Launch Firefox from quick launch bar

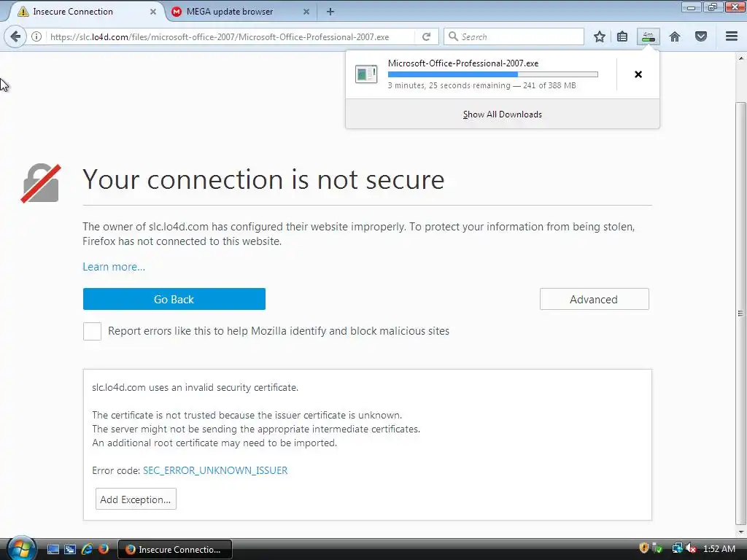click(104, 549)
